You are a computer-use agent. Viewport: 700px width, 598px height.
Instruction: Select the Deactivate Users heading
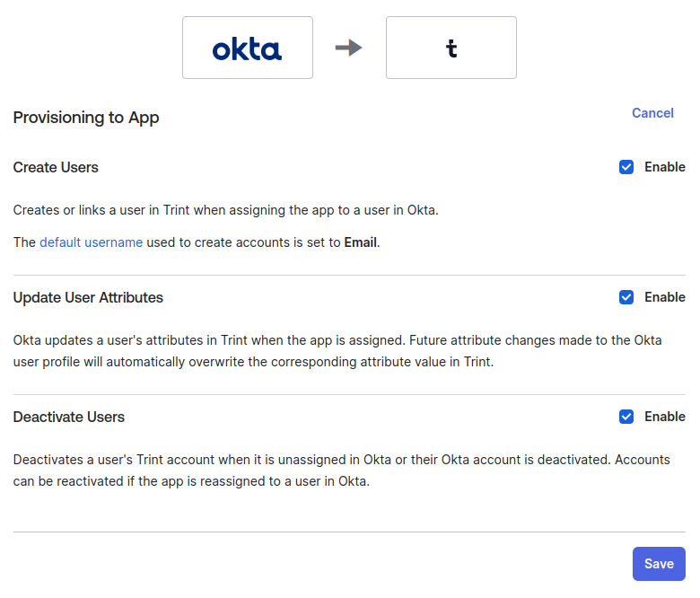69,417
